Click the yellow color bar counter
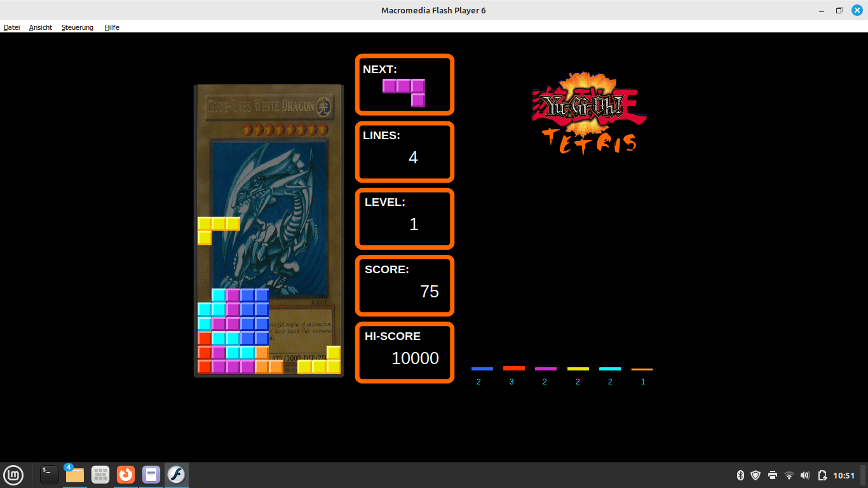 click(x=578, y=369)
